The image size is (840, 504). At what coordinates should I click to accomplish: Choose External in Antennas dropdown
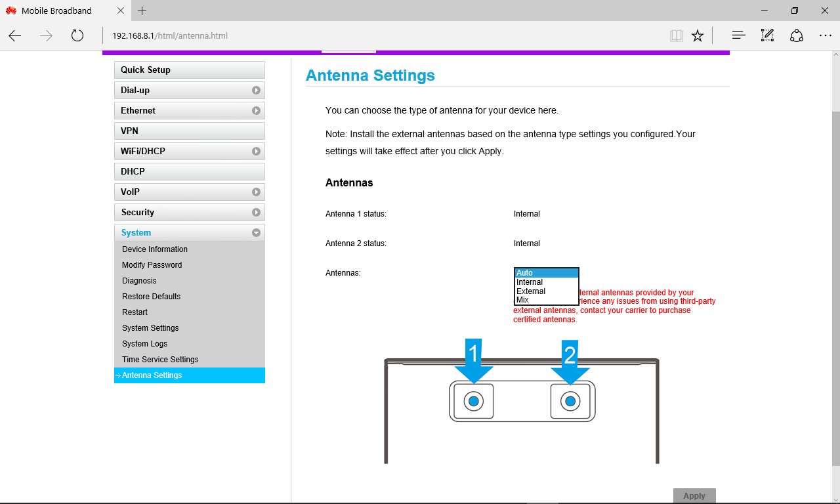point(547,291)
